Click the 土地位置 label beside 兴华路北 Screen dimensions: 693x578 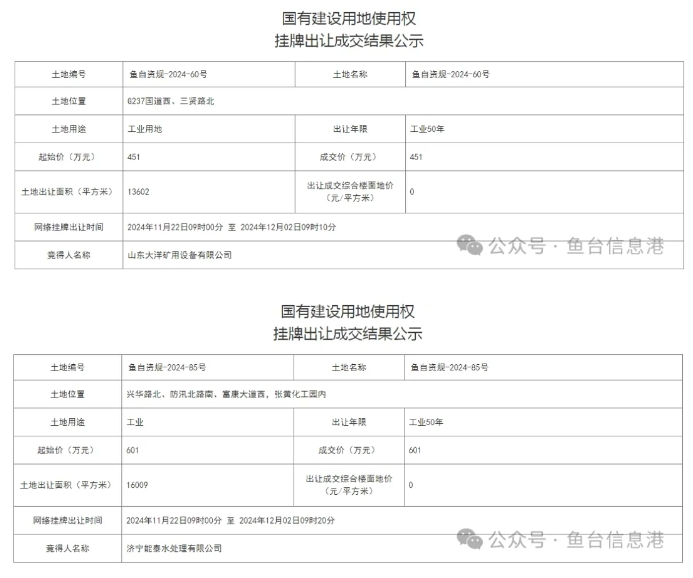point(67,394)
